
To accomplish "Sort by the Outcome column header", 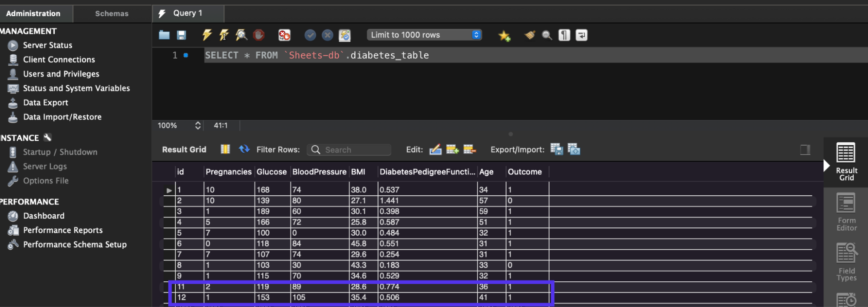I will (x=528, y=172).
